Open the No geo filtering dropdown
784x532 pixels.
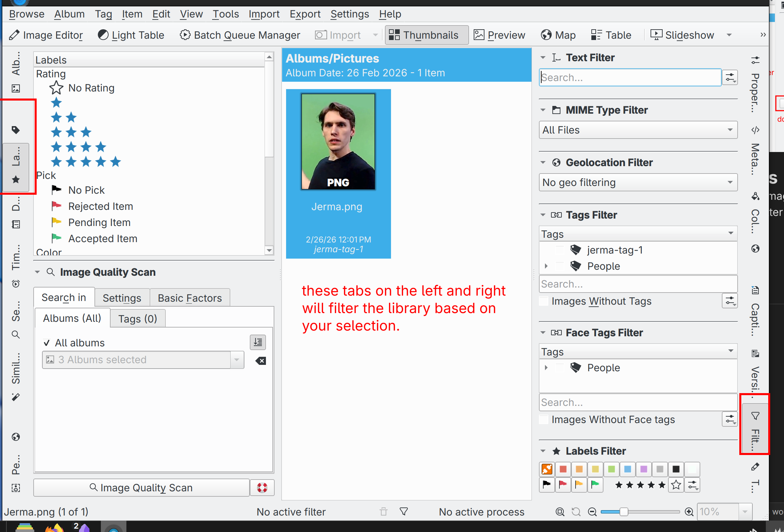(638, 183)
